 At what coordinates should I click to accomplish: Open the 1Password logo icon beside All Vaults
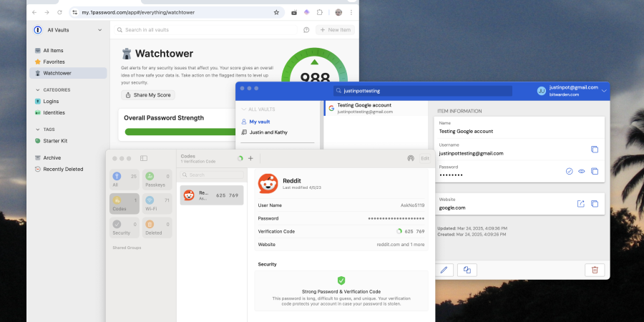point(38,30)
